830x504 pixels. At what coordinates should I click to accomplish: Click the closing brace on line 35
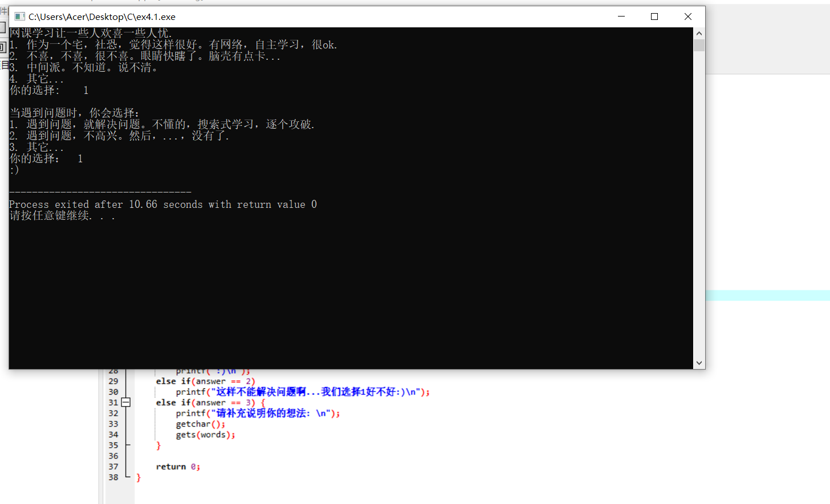(158, 446)
